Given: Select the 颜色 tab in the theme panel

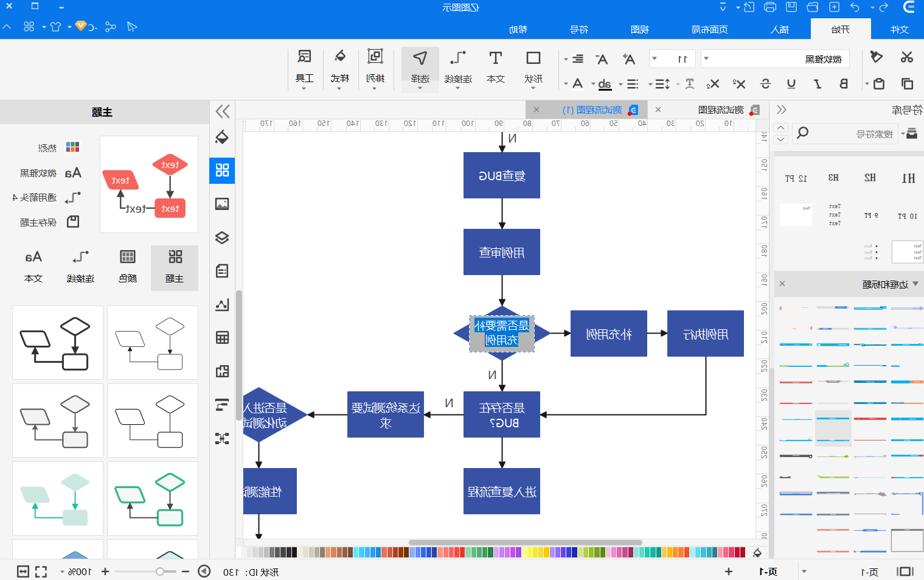Looking at the screenshot, I should 128,268.
